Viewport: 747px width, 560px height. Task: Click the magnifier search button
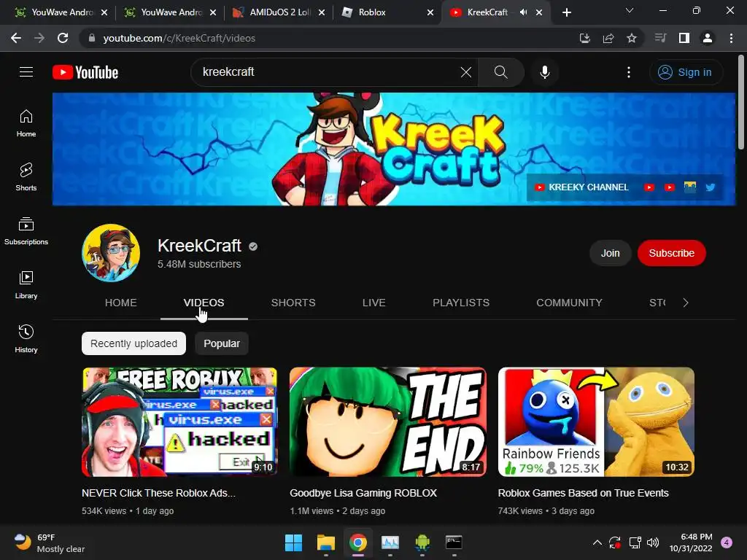click(500, 72)
